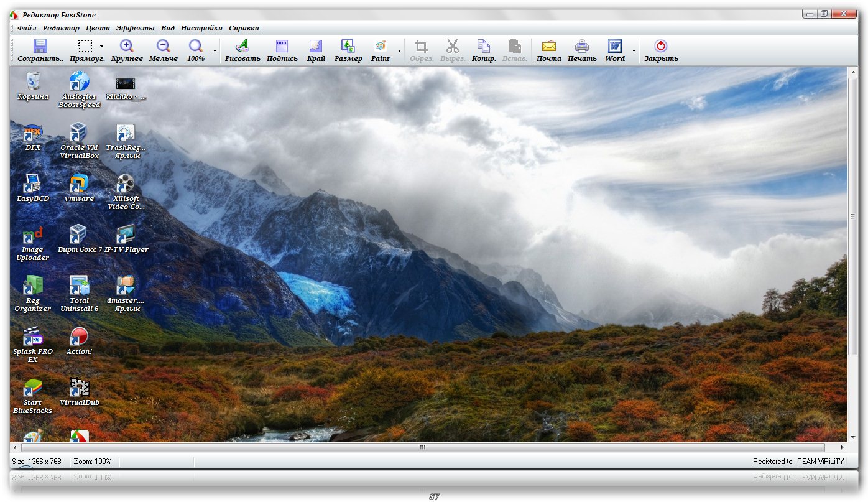
Task: Zoom in with the Крупнее magnifier
Action: (127, 47)
